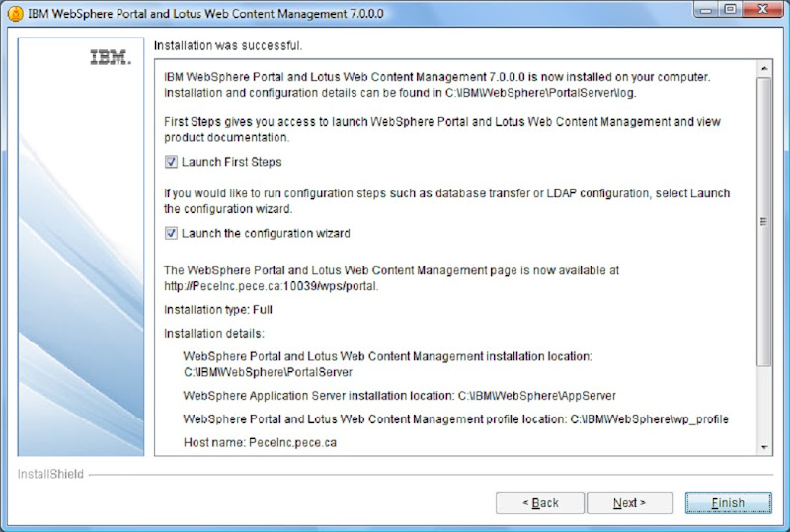Screen dimensions: 790x532
Task: Minimize the installer window
Action: click(x=706, y=10)
